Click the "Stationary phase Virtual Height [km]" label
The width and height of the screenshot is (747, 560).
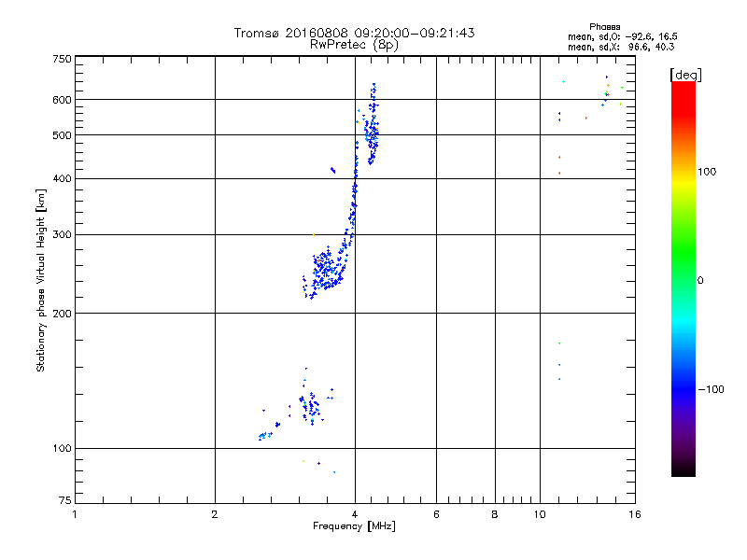(40, 281)
